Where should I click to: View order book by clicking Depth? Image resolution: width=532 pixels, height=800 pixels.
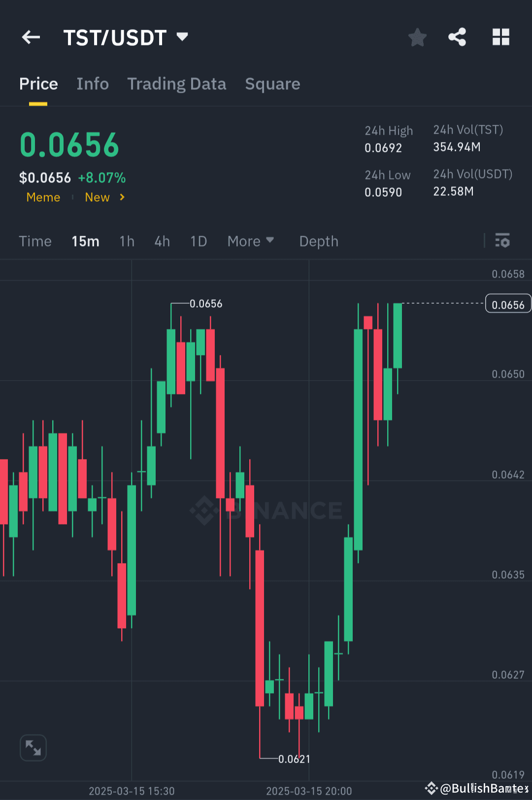(319, 241)
